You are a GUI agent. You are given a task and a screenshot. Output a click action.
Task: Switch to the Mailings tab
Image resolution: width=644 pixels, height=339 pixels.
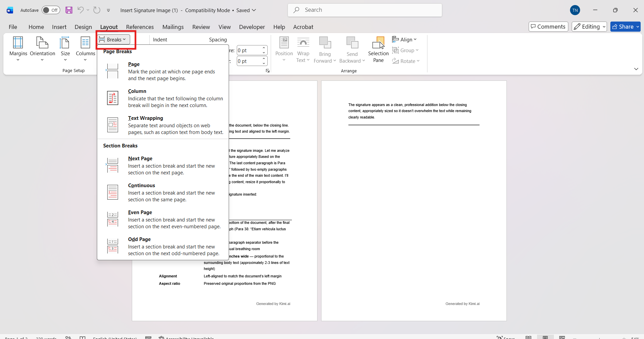(x=173, y=27)
